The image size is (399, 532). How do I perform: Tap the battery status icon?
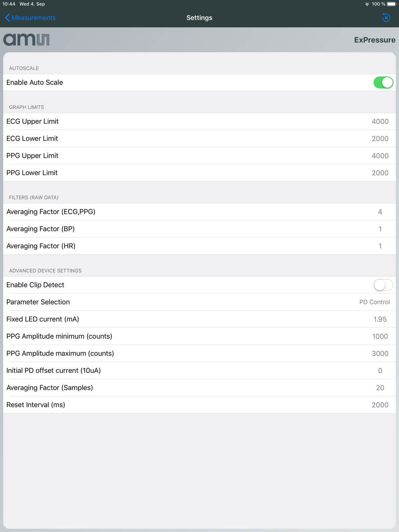[392, 4]
